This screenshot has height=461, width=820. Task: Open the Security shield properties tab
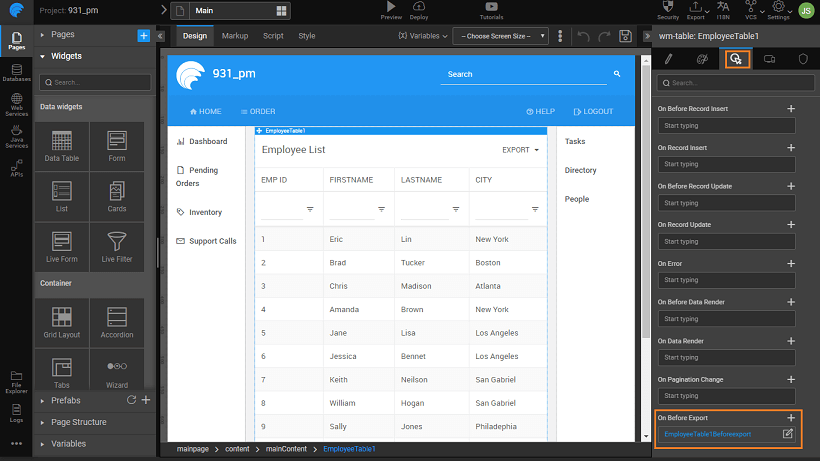coord(802,59)
